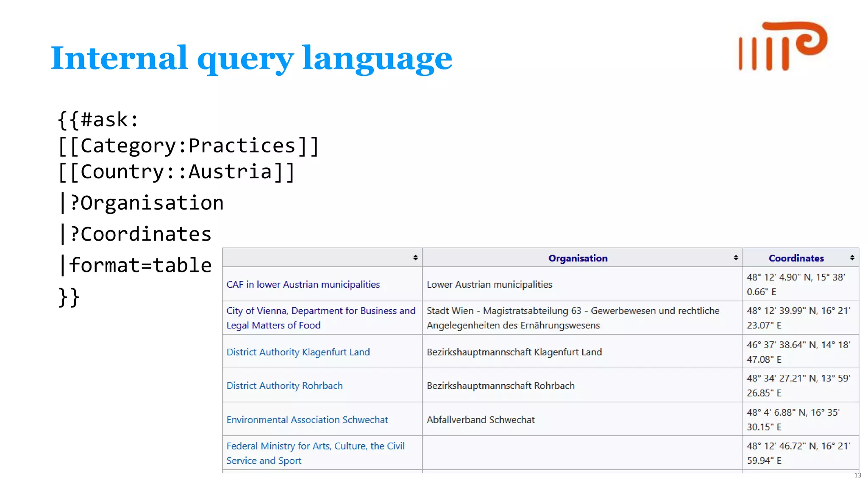Click the closing }} code line

pyautogui.click(x=69, y=297)
